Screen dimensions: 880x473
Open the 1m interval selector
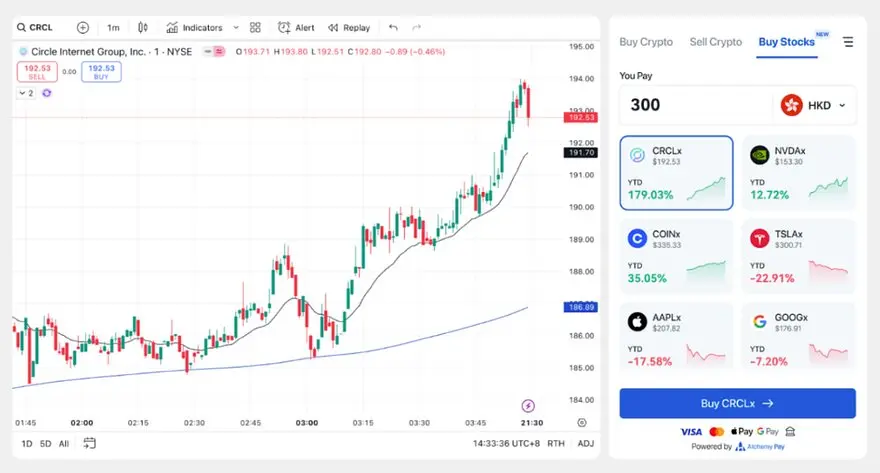coord(113,27)
